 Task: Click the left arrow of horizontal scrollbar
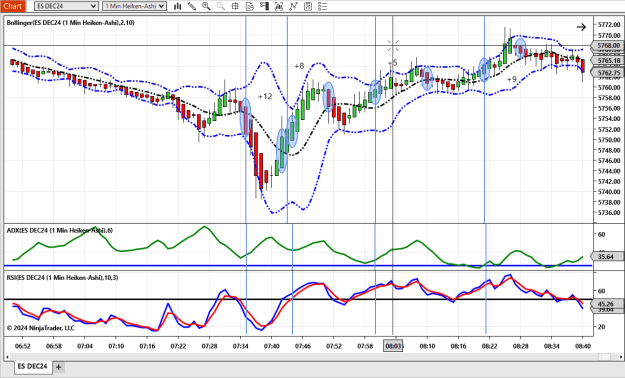(x=7, y=357)
